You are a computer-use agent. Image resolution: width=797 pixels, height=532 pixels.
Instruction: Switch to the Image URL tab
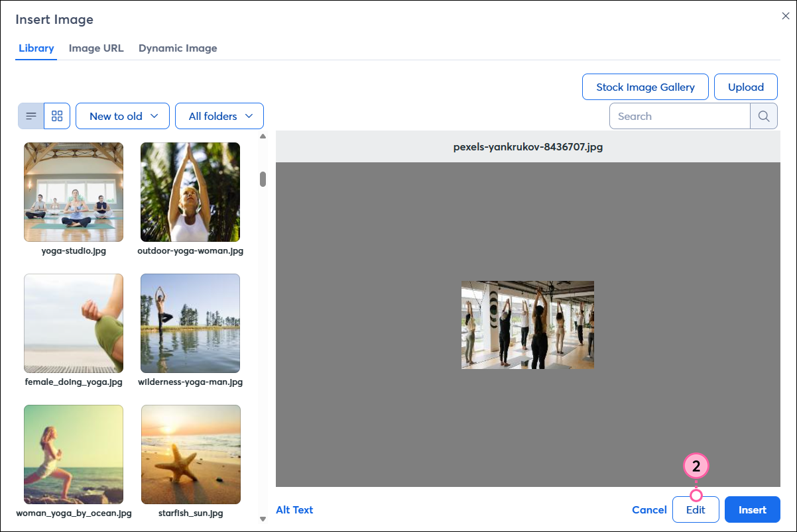[96, 48]
